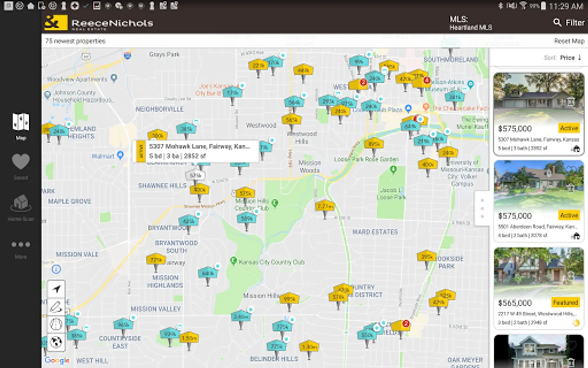
Task: Launch Home Scan from the sidebar
Action: pyautogui.click(x=21, y=208)
